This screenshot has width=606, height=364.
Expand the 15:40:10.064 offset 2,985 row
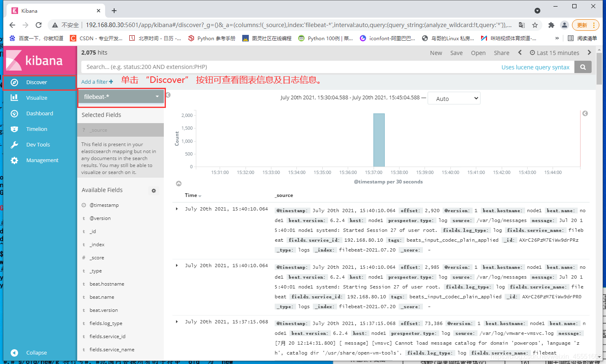[x=177, y=266]
